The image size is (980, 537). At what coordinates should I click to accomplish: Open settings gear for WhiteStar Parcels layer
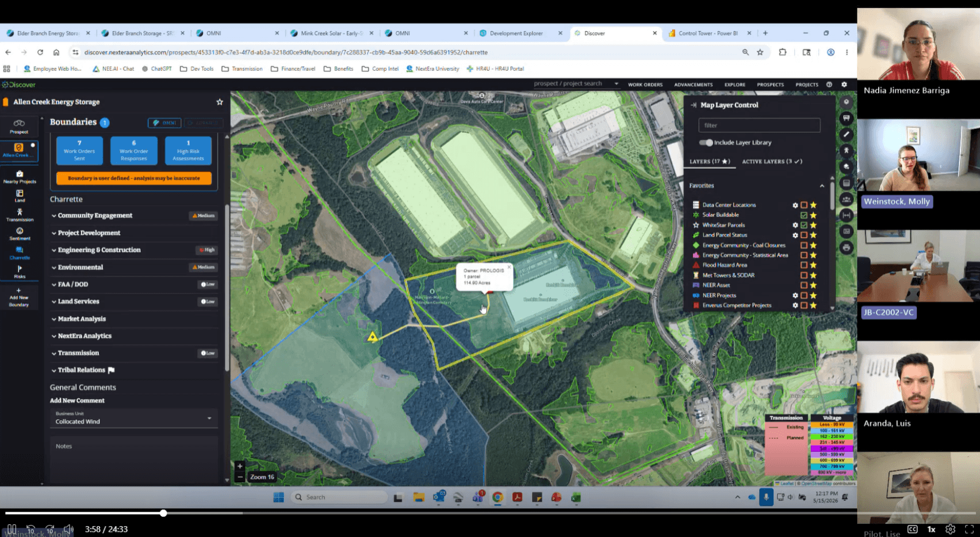[x=795, y=225]
